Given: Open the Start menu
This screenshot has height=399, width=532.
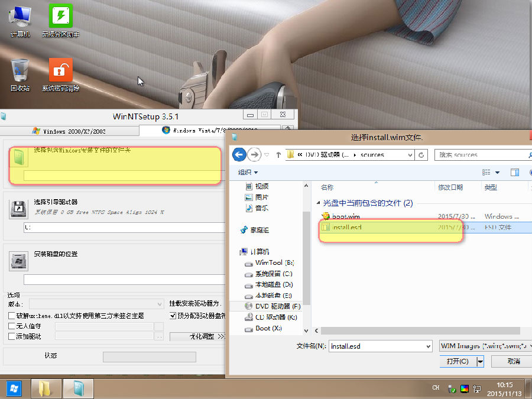Looking at the screenshot, I should [x=14, y=388].
